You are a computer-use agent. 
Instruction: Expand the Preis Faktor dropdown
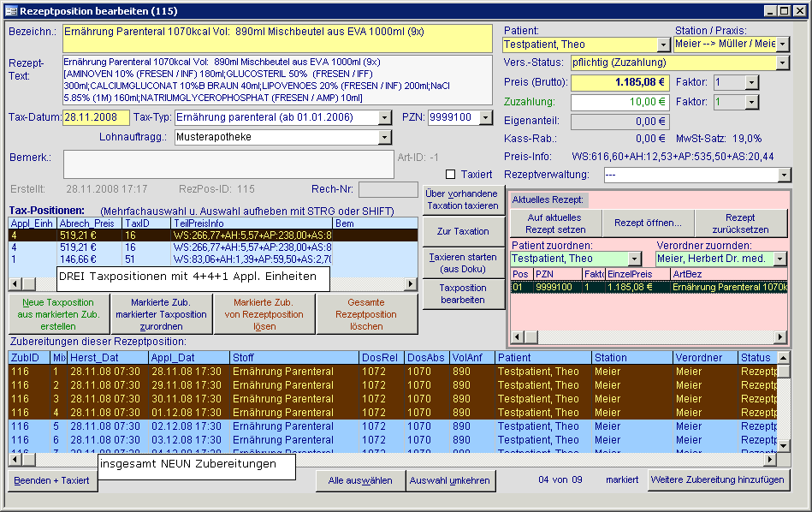pyautogui.click(x=751, y=82)
